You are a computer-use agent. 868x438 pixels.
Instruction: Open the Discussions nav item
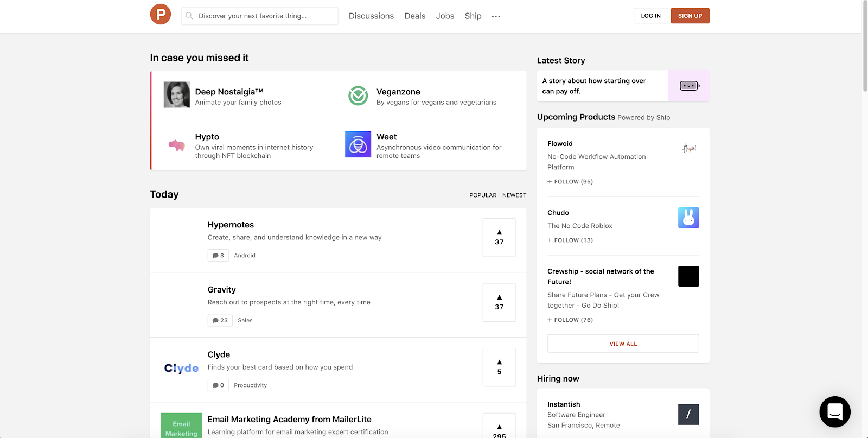coord(371,16)
